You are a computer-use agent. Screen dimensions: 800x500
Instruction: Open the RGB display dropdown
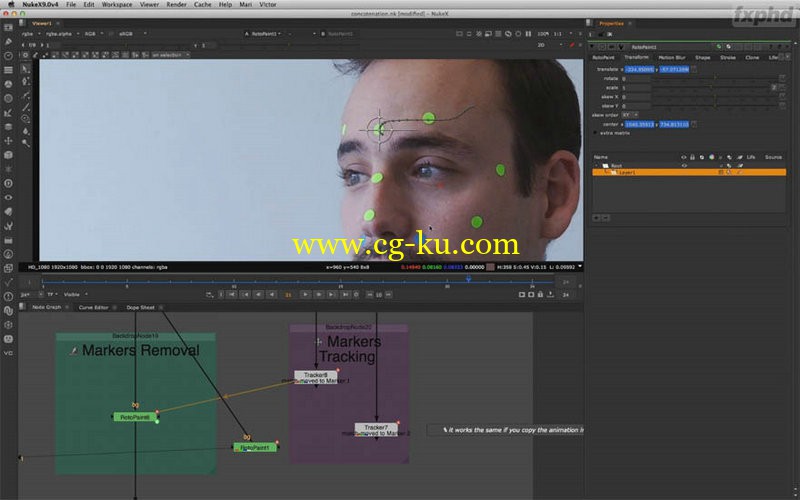[93, 34]
